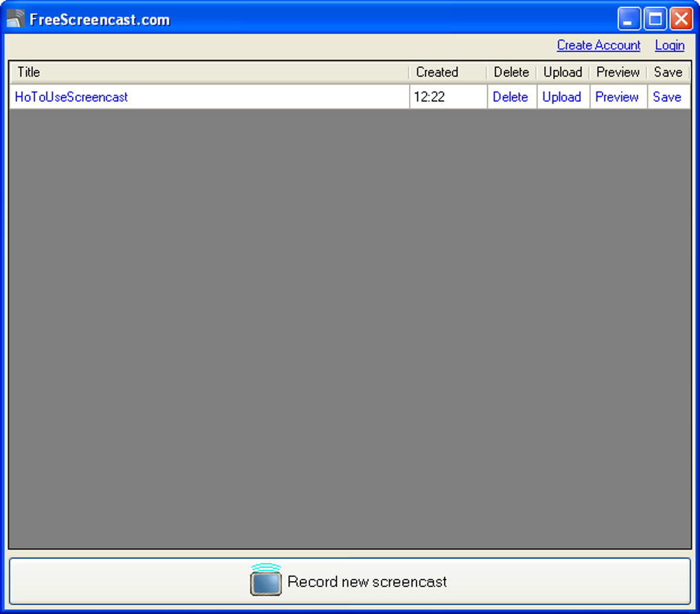
Task: Click the FreeScreencast app icon in title bar
Action: coord(16,19)
